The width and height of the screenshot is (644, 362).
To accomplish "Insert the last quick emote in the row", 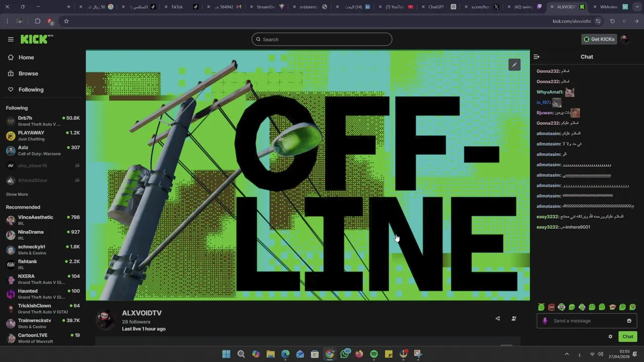I will click(632, 307).
